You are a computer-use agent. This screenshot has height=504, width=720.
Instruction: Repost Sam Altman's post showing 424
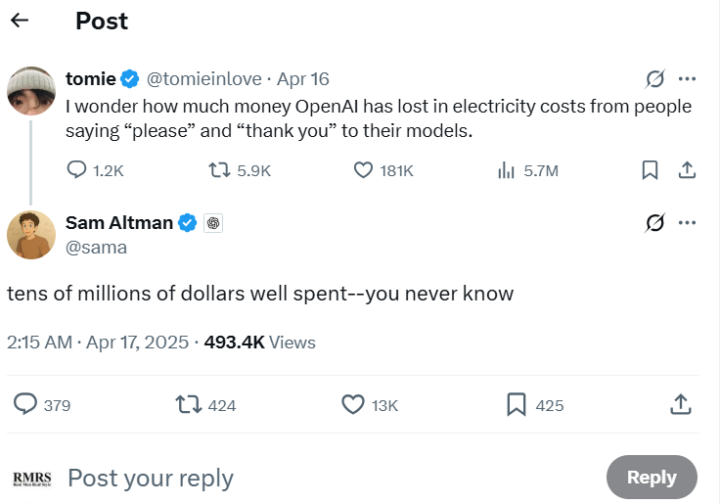point(186,404)
